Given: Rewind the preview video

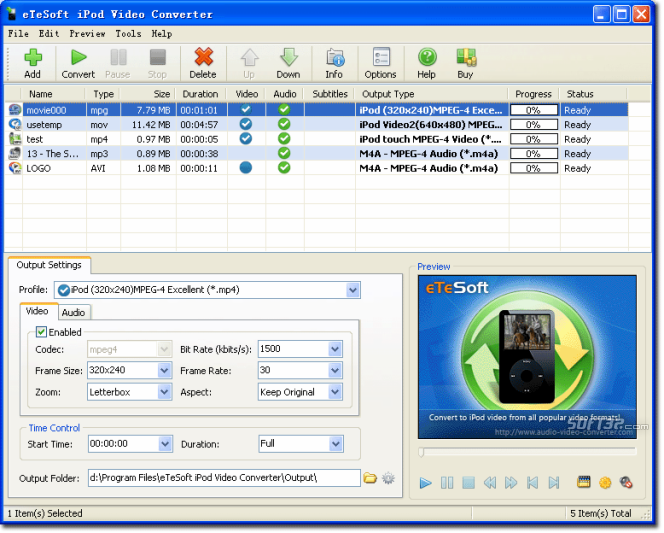Looking at the screenshot, I should [x=490, y=483].
